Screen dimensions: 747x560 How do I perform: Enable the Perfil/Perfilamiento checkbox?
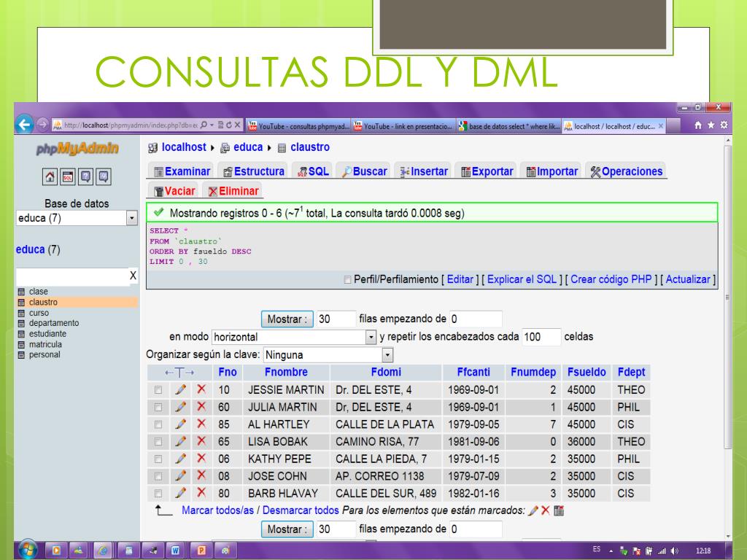(x=348, y=279)
